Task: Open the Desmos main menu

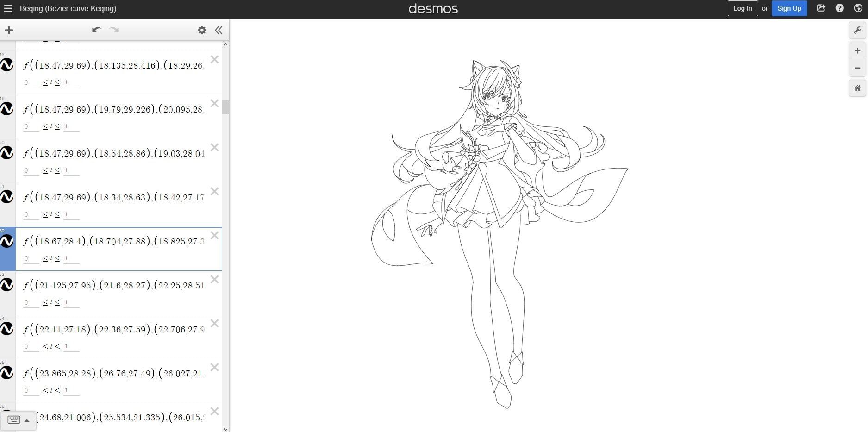Action: tap(8, 8)
